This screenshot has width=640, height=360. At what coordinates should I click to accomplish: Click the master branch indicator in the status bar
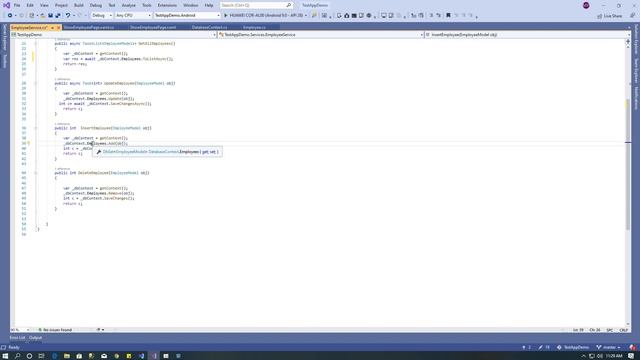tap(608, 347)
